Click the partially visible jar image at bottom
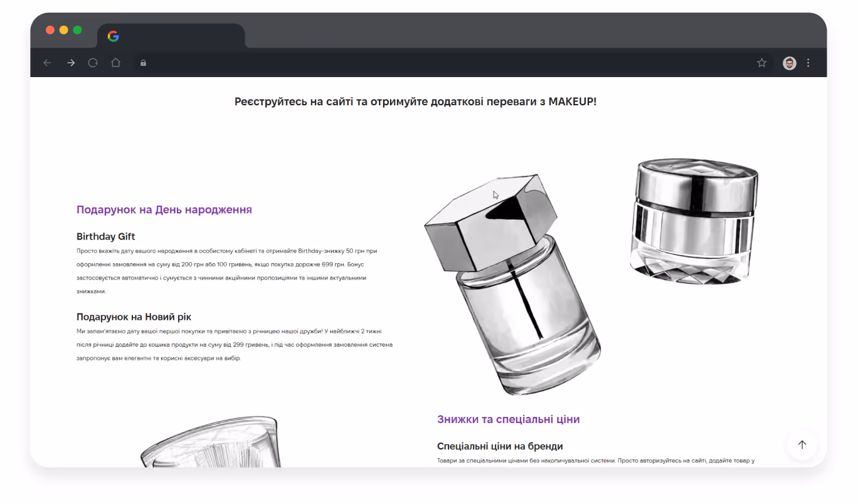 pos(210,442)
